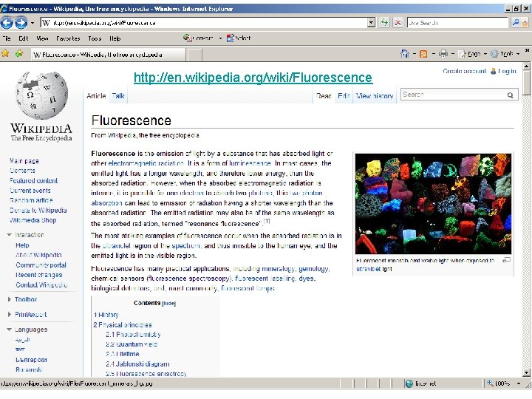The width and height of the screenshot is (532, 399).
Task: Click the red Stop loading icon
Action: [x=398, y=23]
